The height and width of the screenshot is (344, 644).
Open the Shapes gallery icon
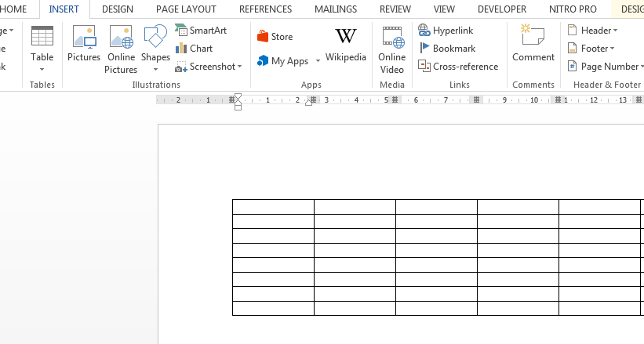point(155,36)
